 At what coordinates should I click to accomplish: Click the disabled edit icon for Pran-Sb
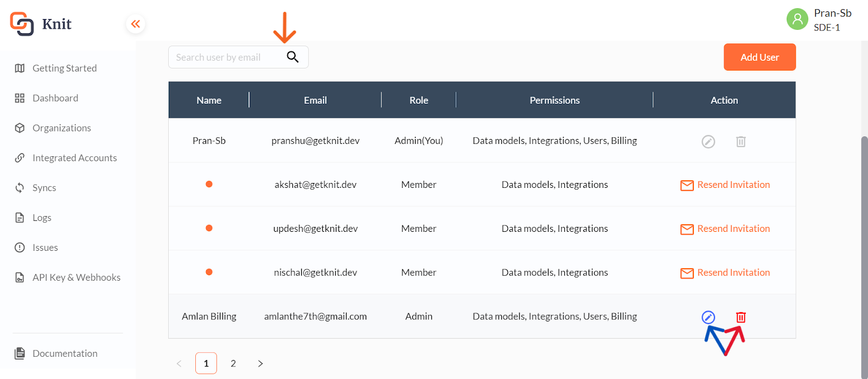pos(708,142)
